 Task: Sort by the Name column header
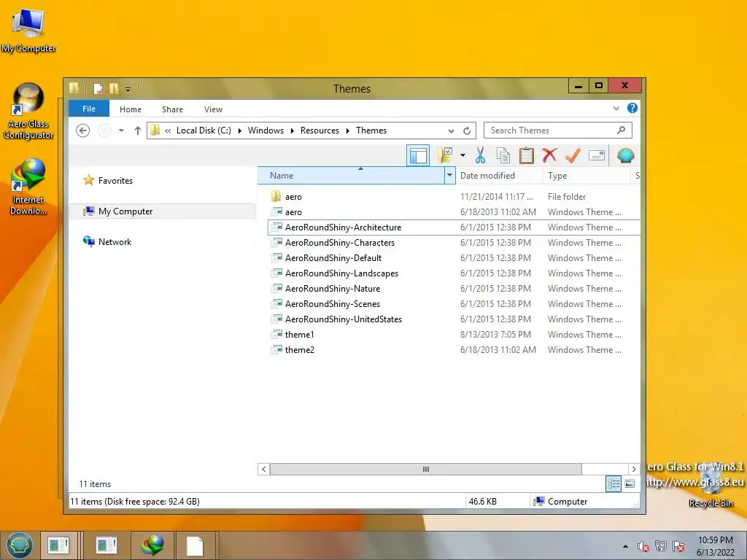coord(351,175)
